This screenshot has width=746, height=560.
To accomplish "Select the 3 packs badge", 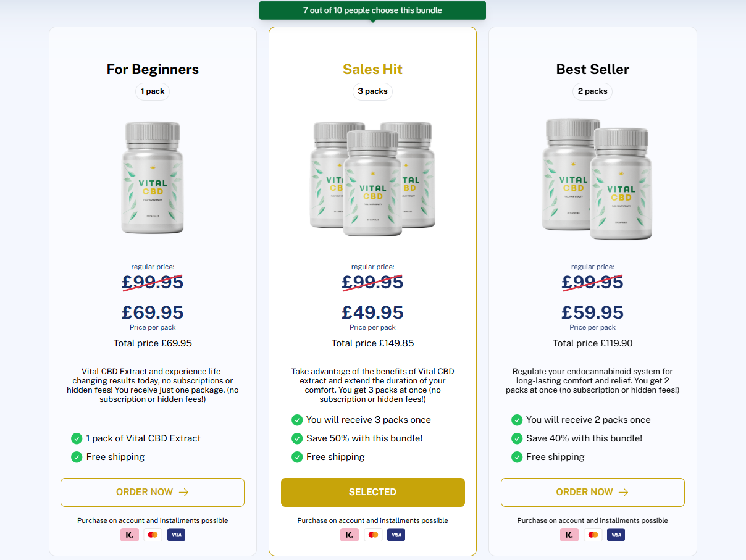I will click(x=372, y=91).
